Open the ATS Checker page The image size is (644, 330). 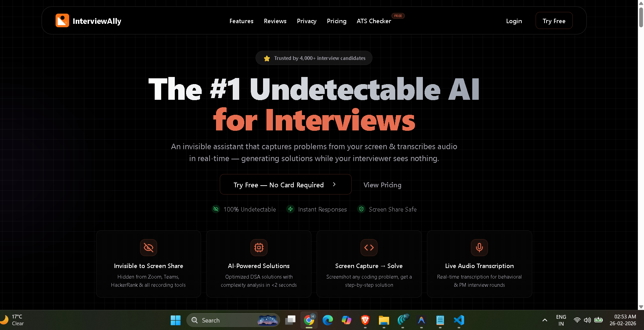373,21
